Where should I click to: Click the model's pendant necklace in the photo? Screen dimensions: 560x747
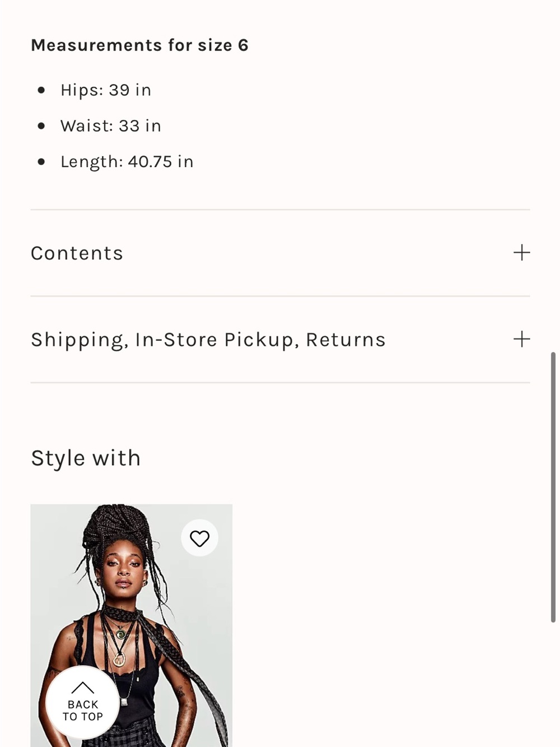pos(119,658)
